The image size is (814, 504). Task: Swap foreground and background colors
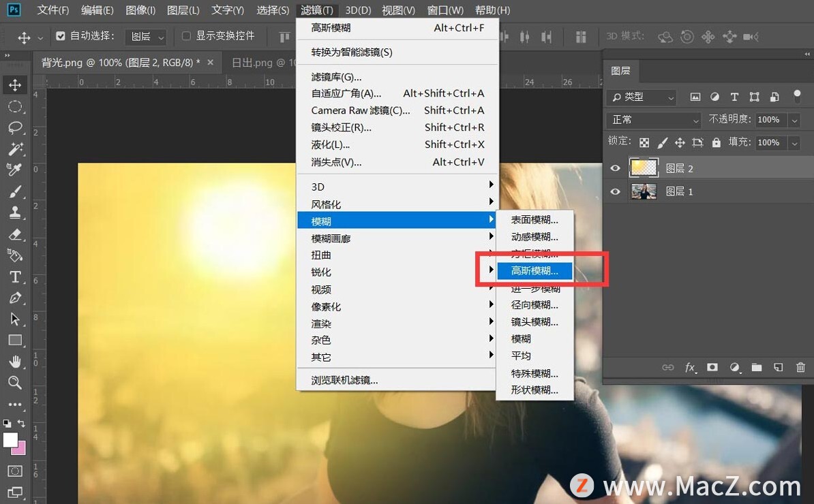pos(21,424)
